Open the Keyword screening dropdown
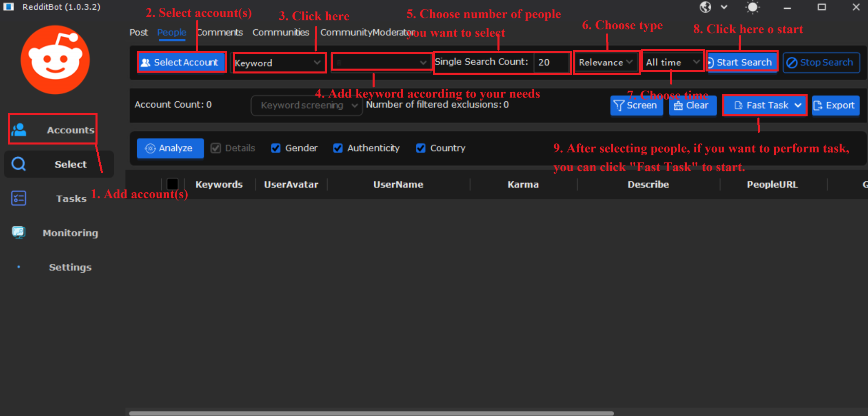This screenshot has height=416, width=868. tap(306, 105)
